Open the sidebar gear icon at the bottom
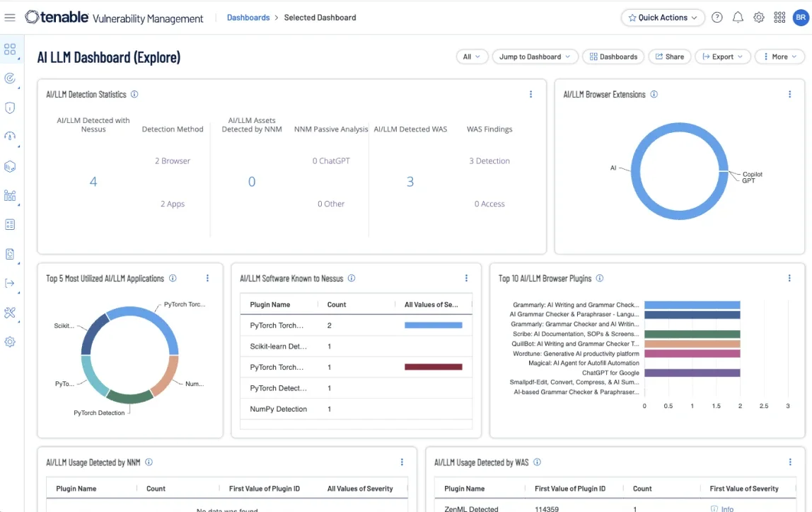Image resolution: width=812 pixels, height=512 pixels. click(10, 342)
